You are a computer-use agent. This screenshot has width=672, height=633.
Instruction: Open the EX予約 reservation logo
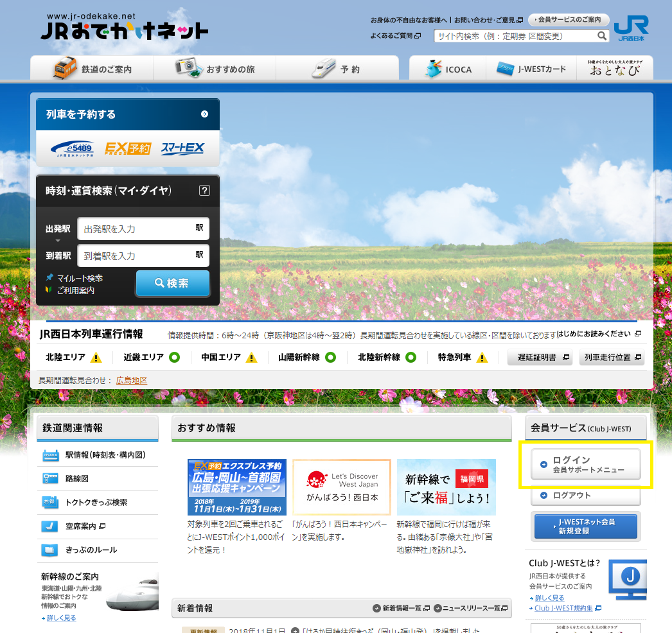point(128,148)
